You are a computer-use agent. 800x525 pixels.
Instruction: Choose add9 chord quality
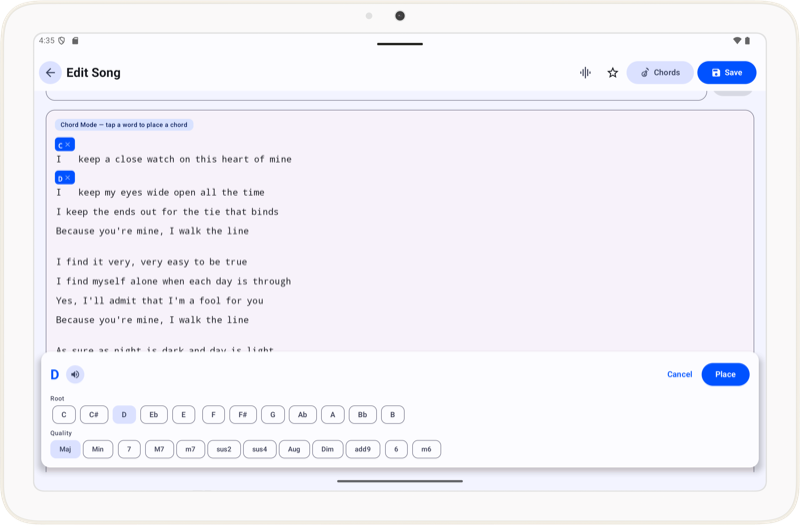(363, 449)
